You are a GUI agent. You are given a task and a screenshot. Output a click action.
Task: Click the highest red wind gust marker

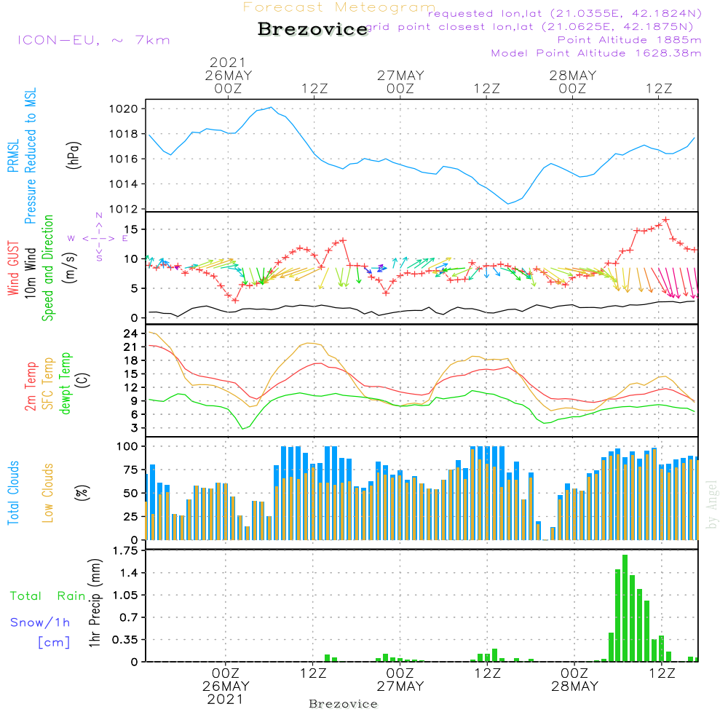[x=666, y=220]
